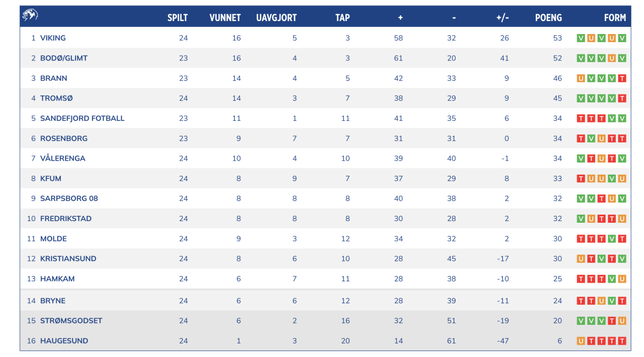The width and height of the screenshot is (644, 357).
Task: Sort the table by SPILT column
Action: pos(177,17)
